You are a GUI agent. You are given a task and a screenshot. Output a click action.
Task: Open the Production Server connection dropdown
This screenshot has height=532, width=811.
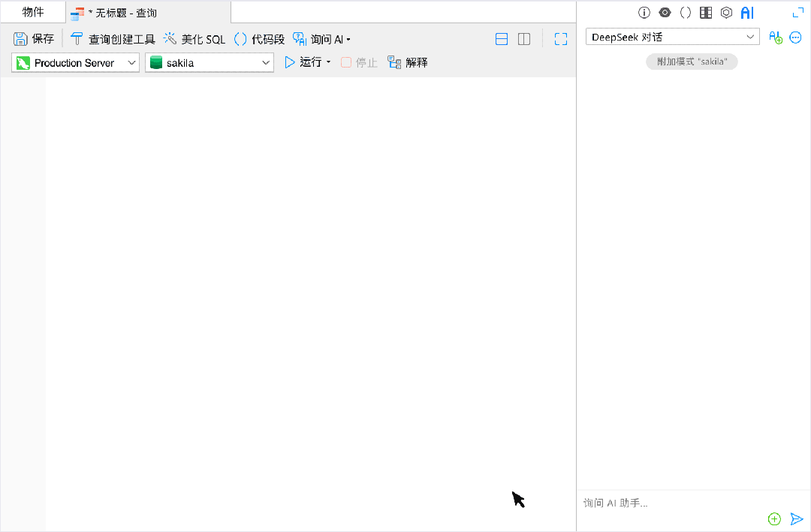tap(76, 62)
